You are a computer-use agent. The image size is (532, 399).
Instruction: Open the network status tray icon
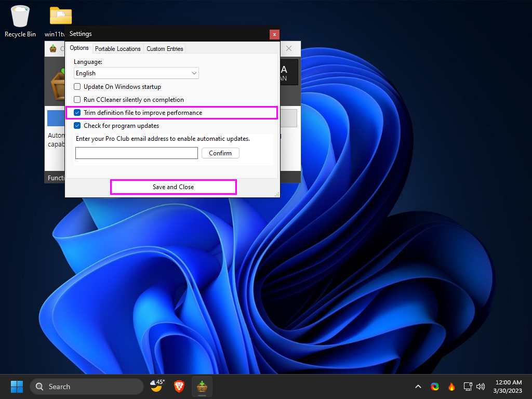point(468,387)
